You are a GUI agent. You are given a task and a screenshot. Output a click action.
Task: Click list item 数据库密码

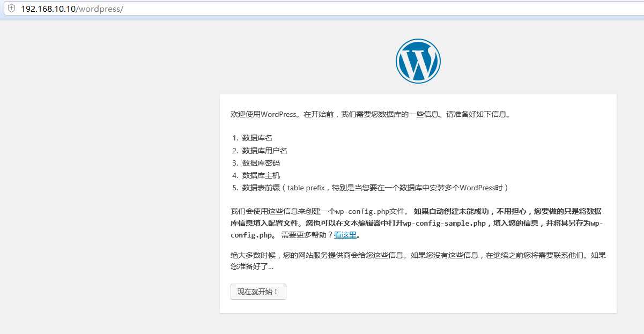[261, 163]
